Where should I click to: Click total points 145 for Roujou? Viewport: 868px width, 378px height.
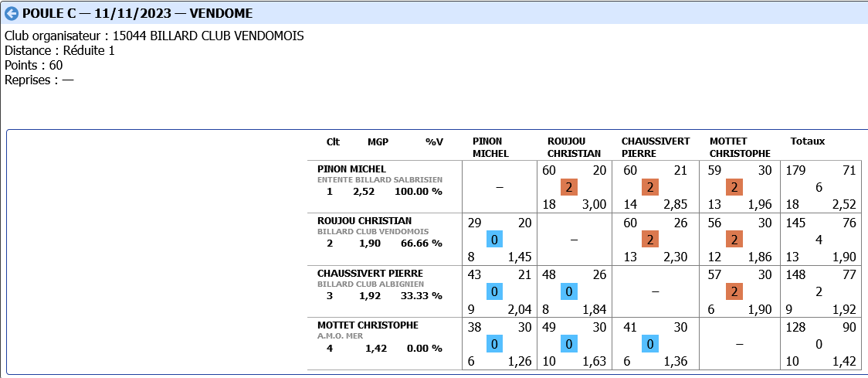(795, 223)
